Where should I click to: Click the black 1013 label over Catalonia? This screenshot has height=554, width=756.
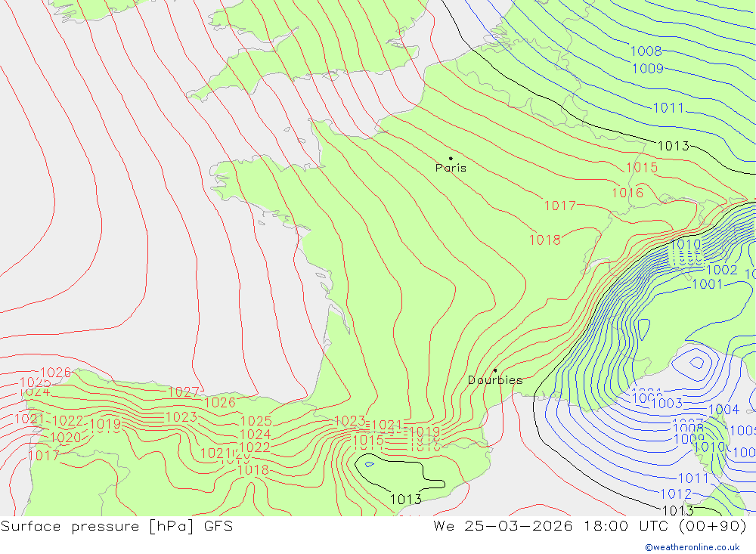click(405, 500)
